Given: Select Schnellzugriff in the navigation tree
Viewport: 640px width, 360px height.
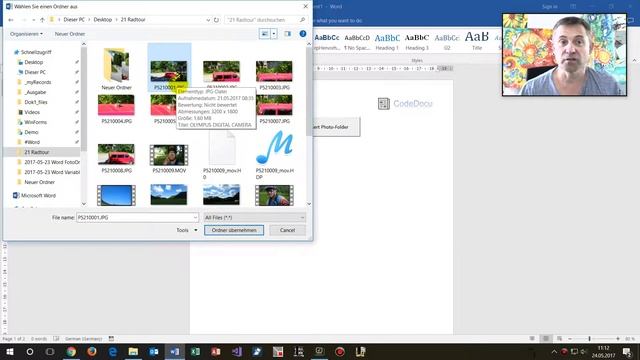Looking at the screenshot, I should pyautogui.click(x=36, y=52).
